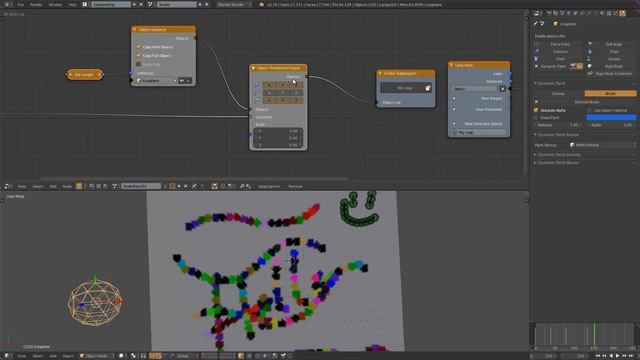Screen dimensions: 640x360
Task: Switch to the Canvas tab
Action: click(x=558, y=93)
